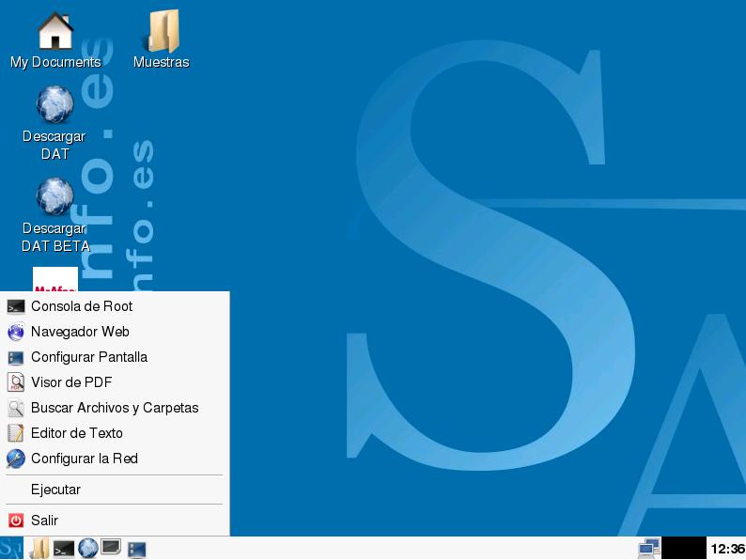Launch Editor de Texto from menu
Image resolution: width=746 pixels, height=560 pixels.
[115, 433]
